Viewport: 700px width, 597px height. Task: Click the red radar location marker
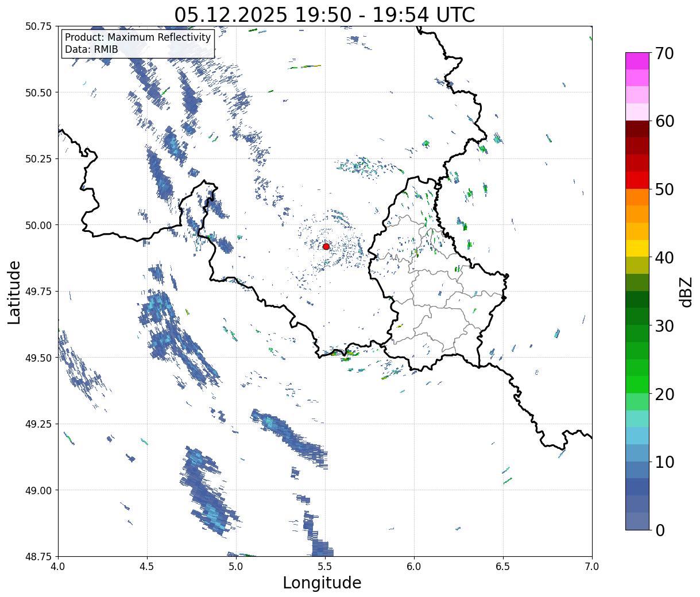click(x=326, y=246)
